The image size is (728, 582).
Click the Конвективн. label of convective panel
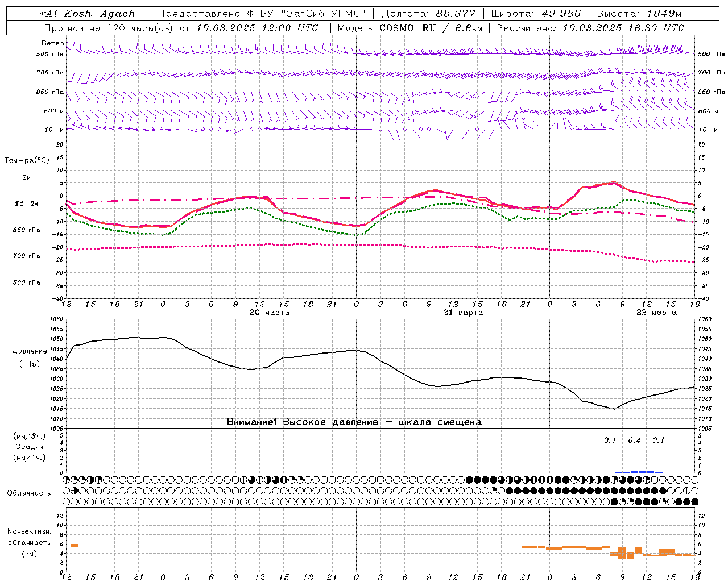pyautogui.click(x=29, y=531)
